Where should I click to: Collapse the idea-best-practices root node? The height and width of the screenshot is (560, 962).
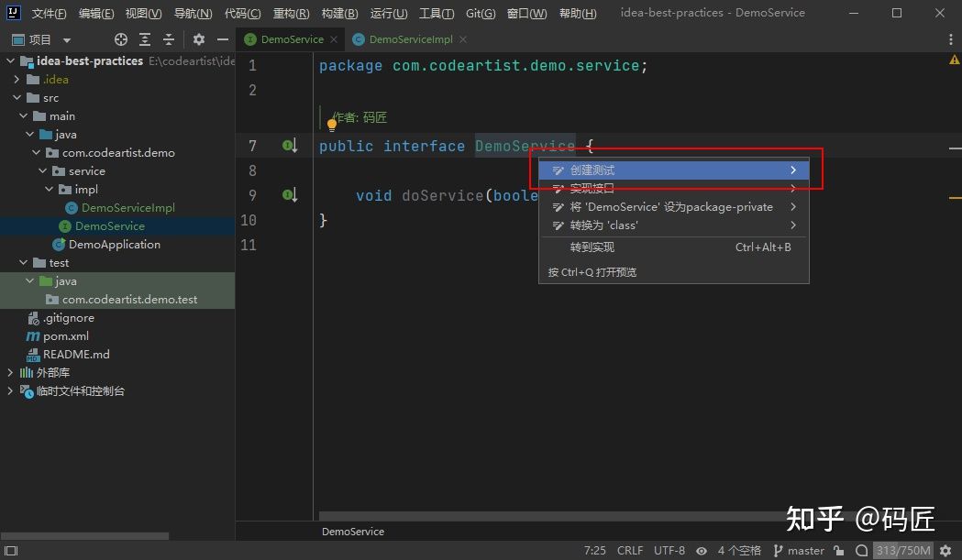point(10,60)
